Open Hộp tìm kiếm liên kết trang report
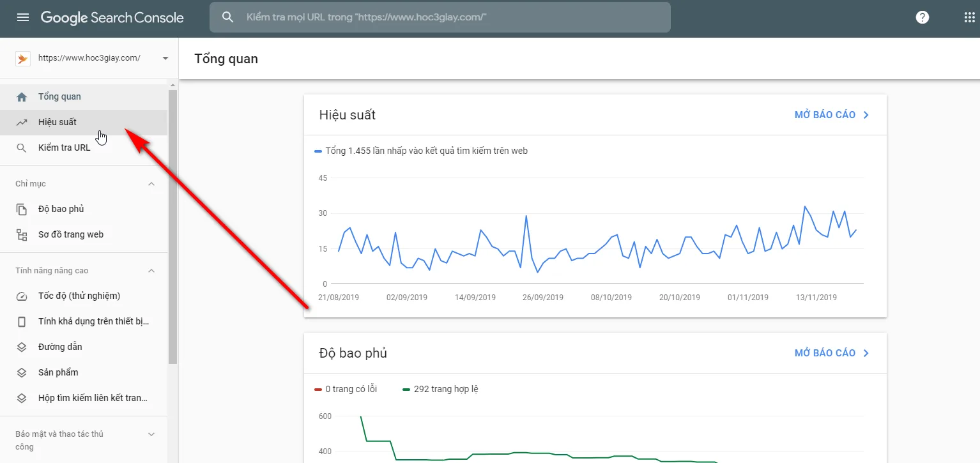This screenshot has height=463, width=980. point(84,398)
